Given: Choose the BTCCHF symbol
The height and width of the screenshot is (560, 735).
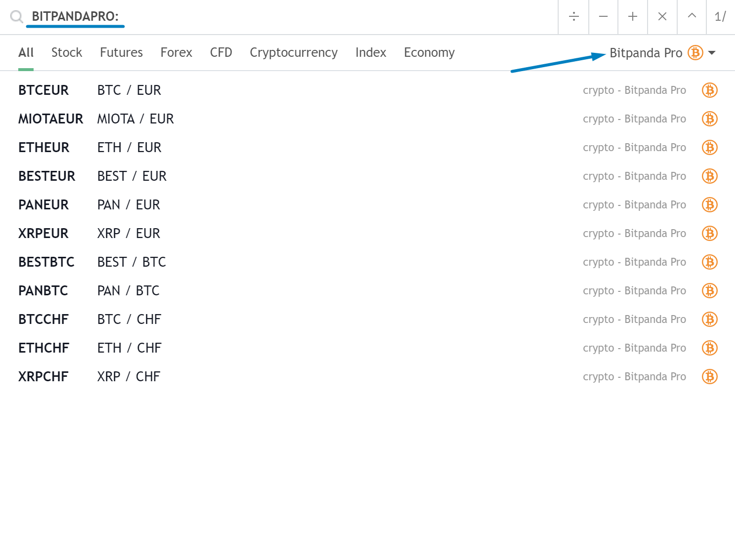Looking at the screenshot, I should coord(43,320).
